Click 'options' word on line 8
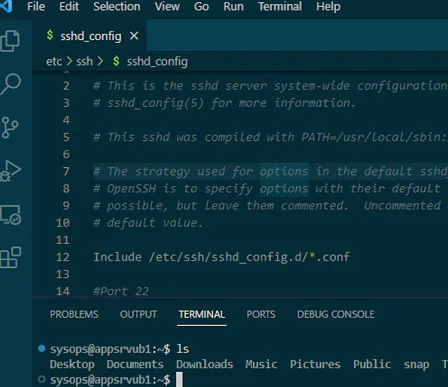 pos(284,189)
